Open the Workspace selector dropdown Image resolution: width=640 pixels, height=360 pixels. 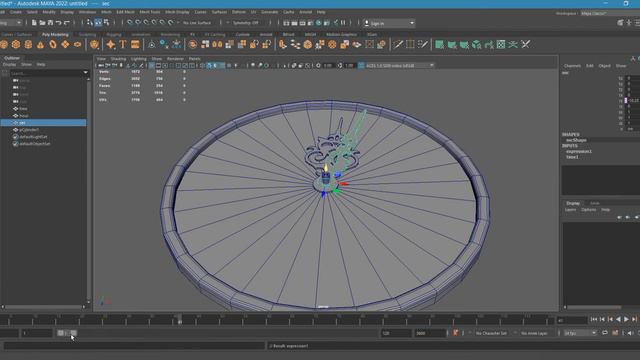(609, 13)
